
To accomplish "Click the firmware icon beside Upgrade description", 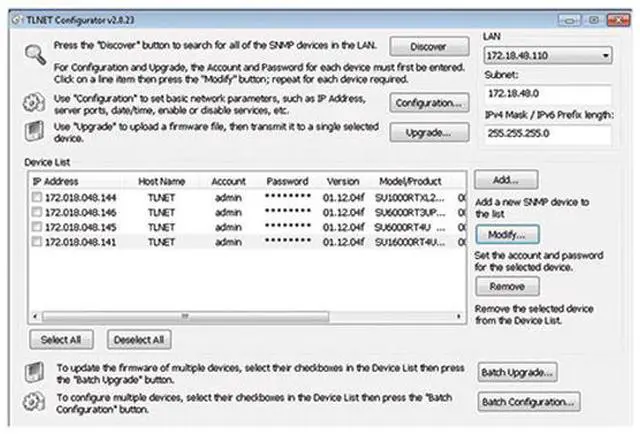I will pos(36,131).
